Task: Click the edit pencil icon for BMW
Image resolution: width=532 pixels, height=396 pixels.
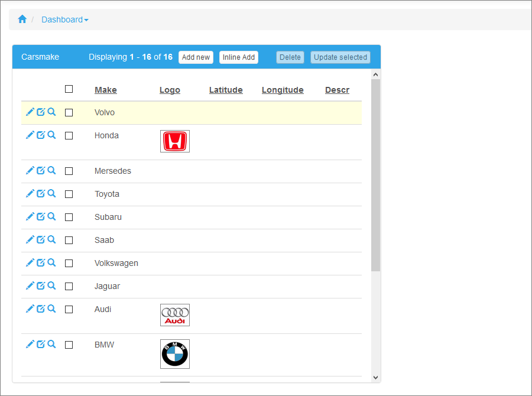Action: coord(30,344)
